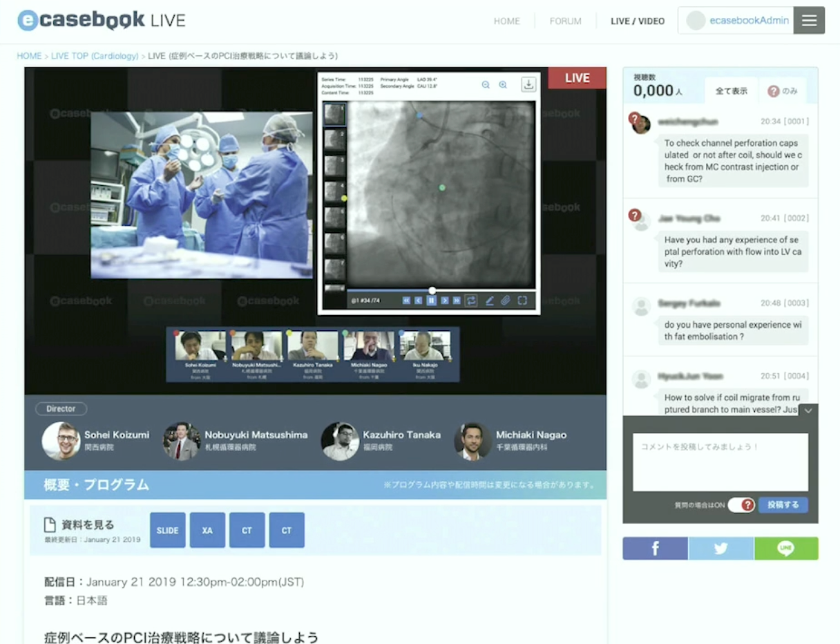Click the zoom out magnifier icon
Viewport: 840px width, 644px height.
[486, 85]
